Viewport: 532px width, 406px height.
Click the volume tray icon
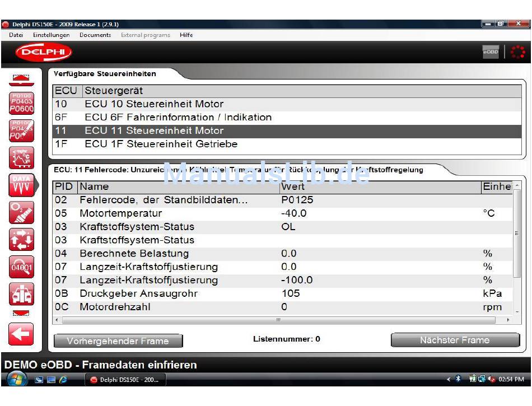(491, 379)
